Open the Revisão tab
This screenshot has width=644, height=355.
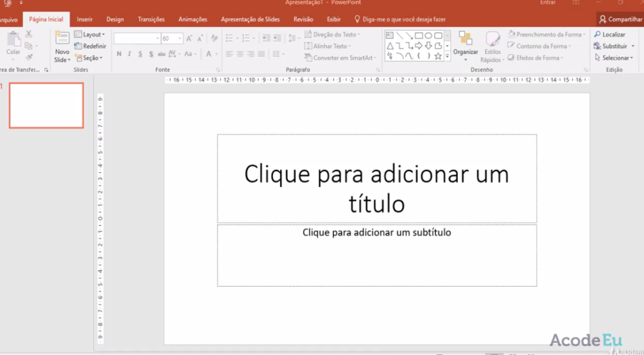pos(303,19)
